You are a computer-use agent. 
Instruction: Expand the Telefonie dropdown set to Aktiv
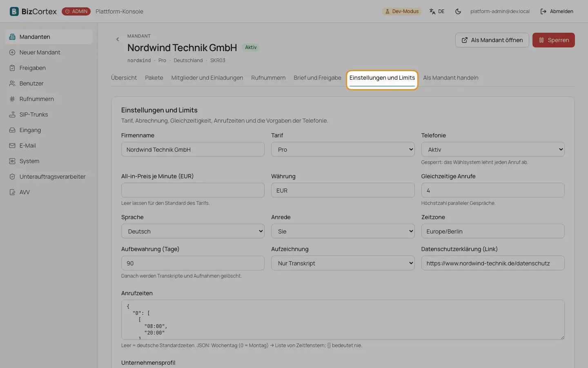493,149
